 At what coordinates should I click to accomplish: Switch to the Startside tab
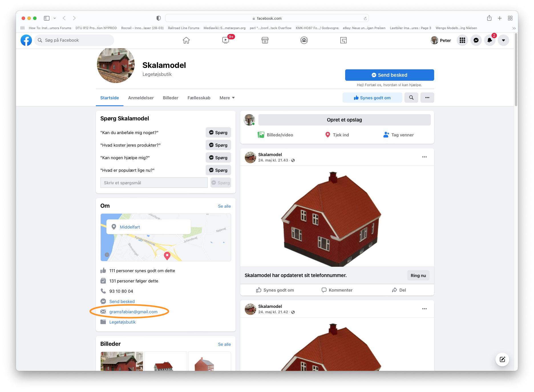point(110,98)
